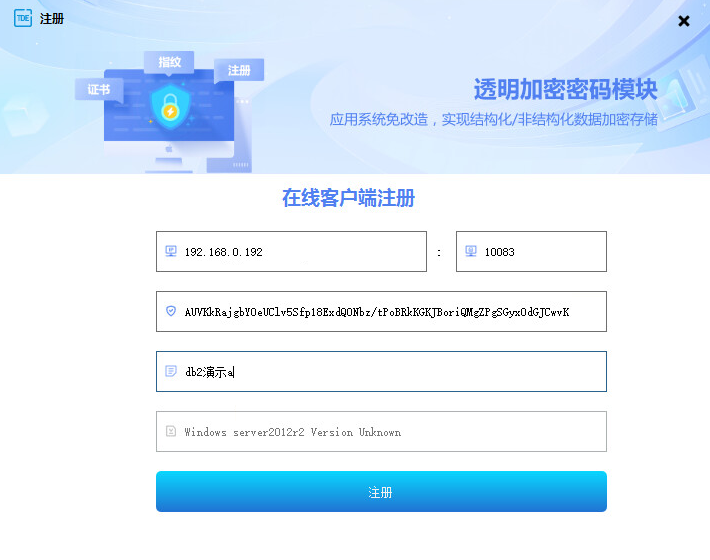
Task: Click the monitor icon beside the IP address
Action: (x=171, y=251)
